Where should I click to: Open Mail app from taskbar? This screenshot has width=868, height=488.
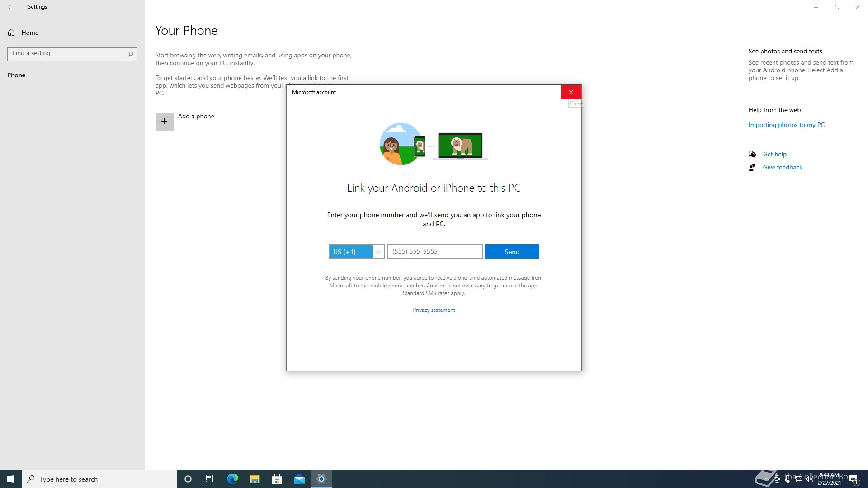[x=299, y=479]
